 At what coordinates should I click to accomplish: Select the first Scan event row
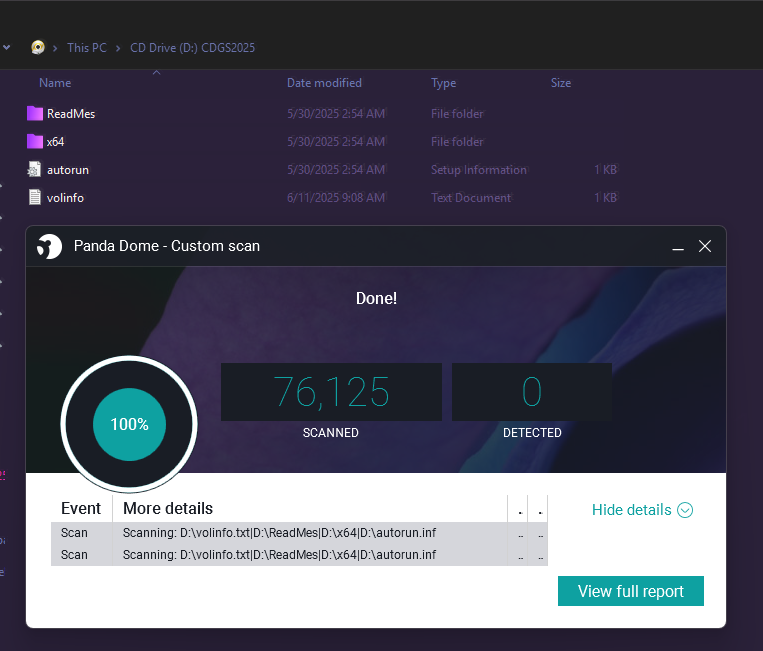coord(299,533)
